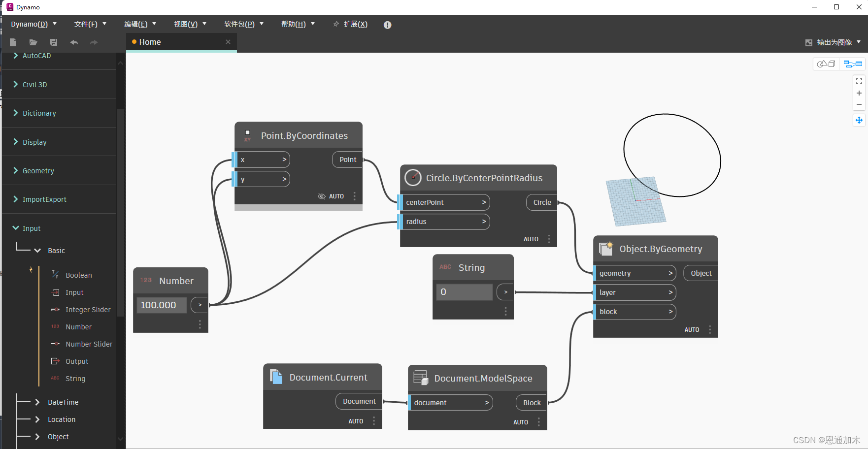Open the 帮助(H) menu
The image size is (868, 449).
click(298, 24)
